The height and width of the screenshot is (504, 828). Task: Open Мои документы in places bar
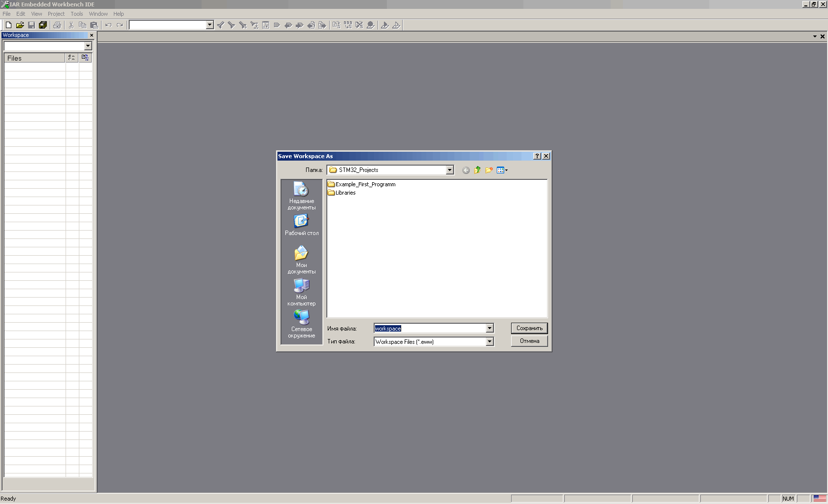point(301,260)
